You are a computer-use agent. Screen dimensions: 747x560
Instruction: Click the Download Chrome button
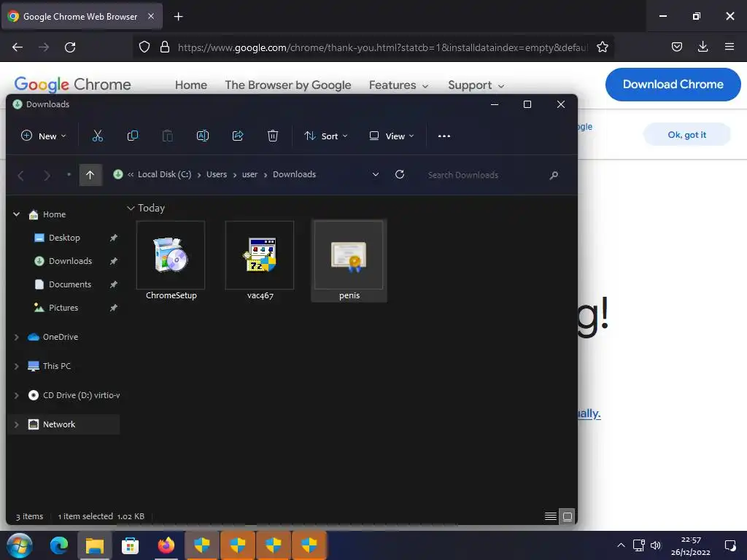click(x=673, y=85)
